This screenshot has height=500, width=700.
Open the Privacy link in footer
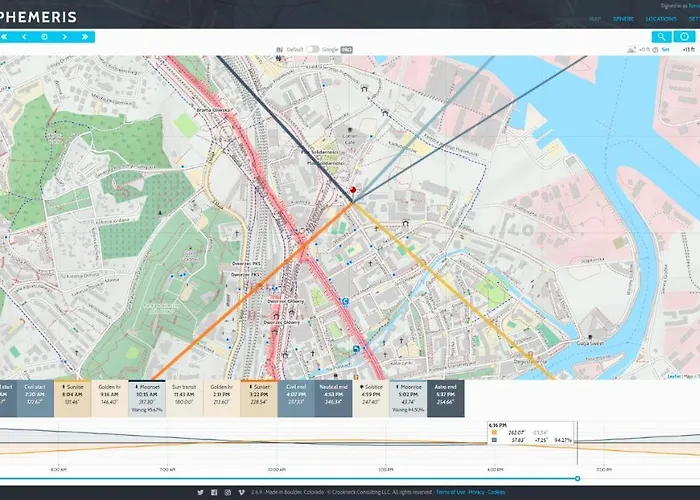pos(477,492)
